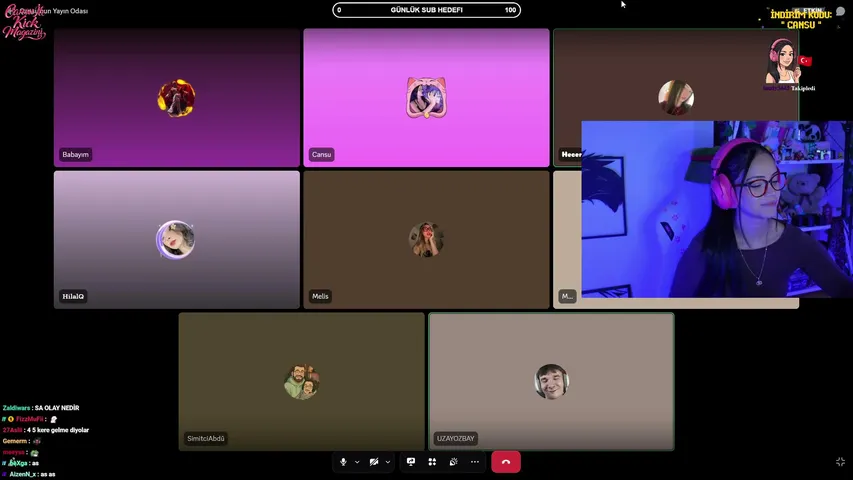
Task: Click SimitciAbdü's cartoon avatar
Action: 301,381
